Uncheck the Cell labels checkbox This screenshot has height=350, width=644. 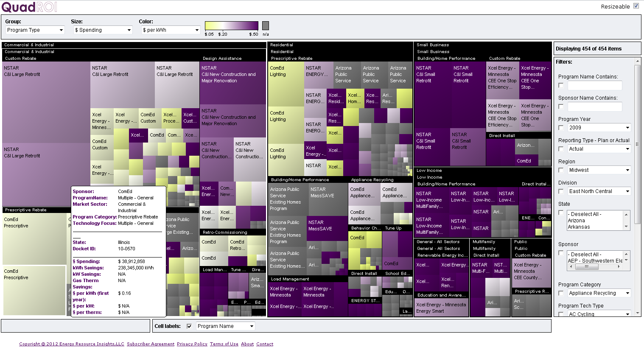(x=189, y=326)
